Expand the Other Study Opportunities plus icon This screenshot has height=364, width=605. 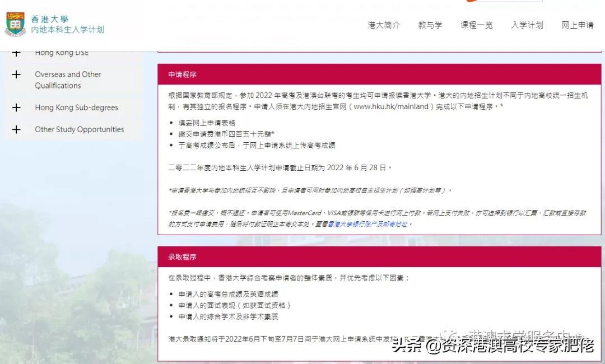coord(16,129)
